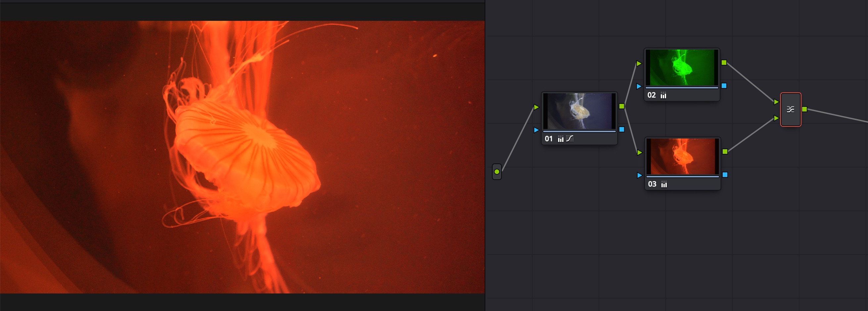Click the "01" node number label
The image size is (868, 311).
click(x=549, y=139)
